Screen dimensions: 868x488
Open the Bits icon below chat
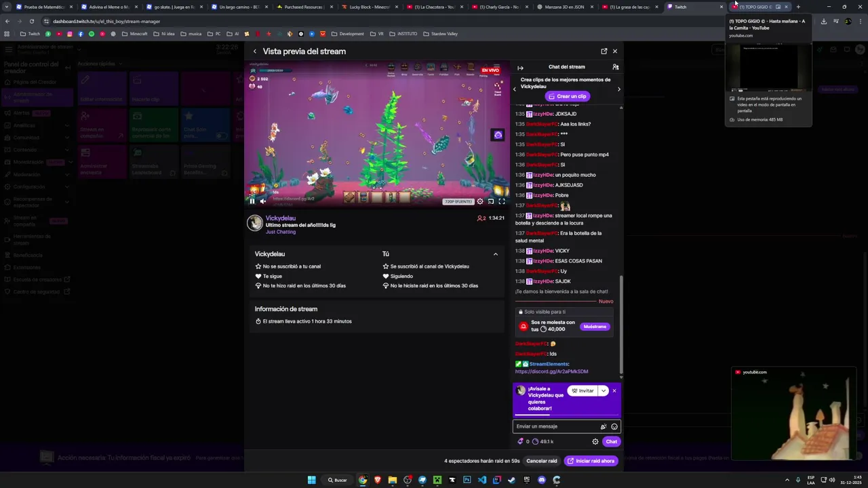coord(521,441)
